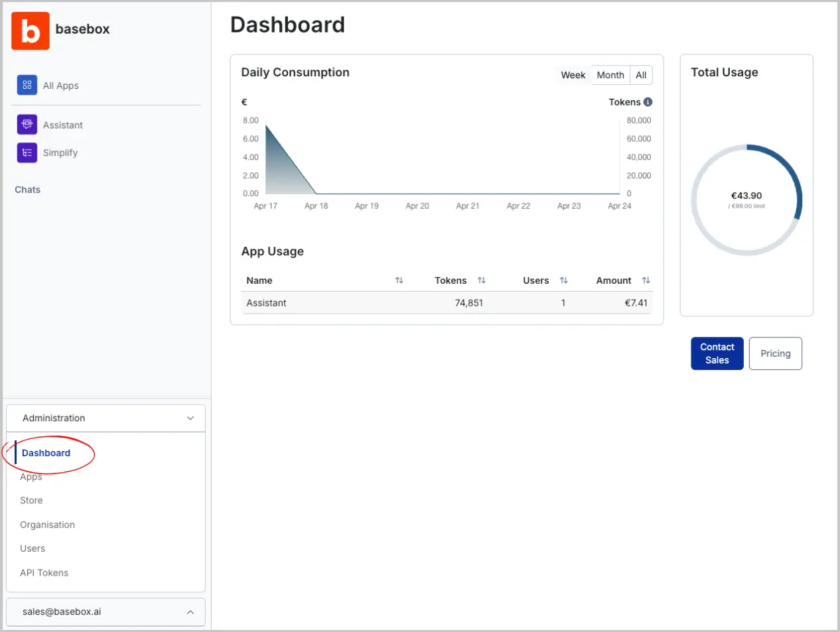Screen dimensions: 840x632
Task: Collapse the Administration section
Action: (190, 418)
